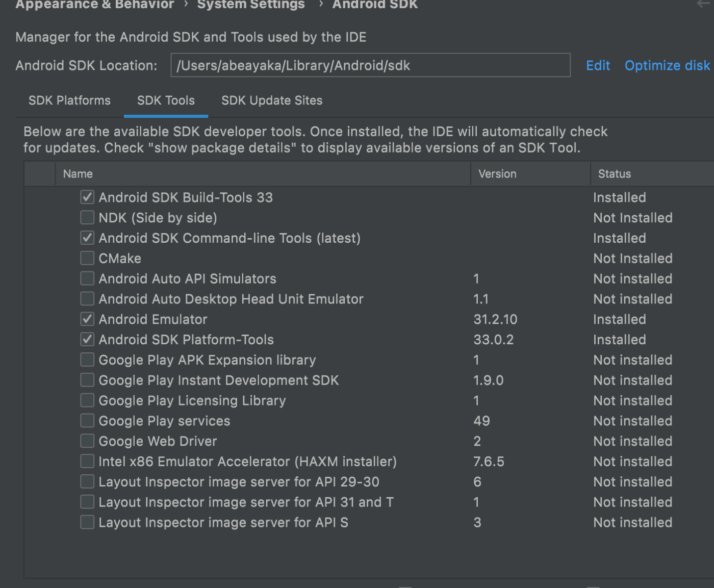This screenshot has height=588, width=714.
Task: Click version 7.6.5 of HAXM installer
Action: (x=489, y=462)
